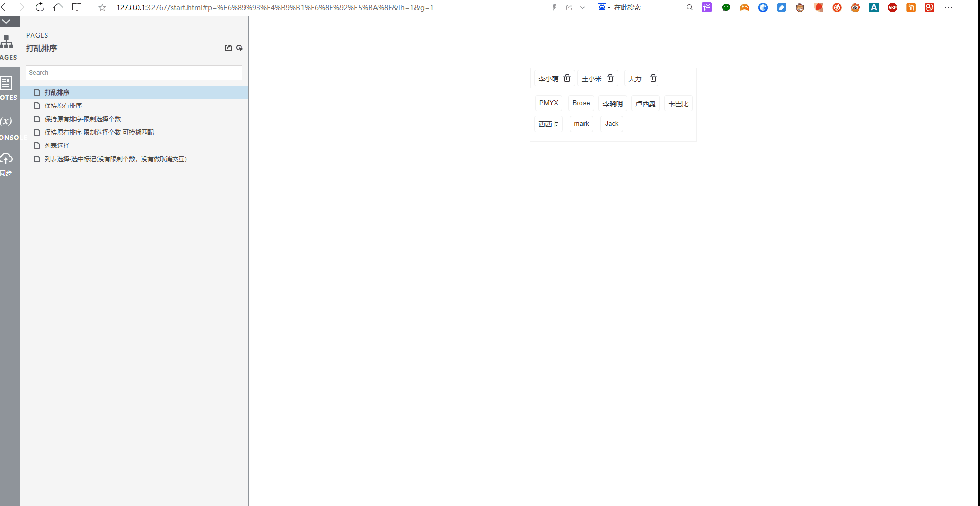Open the monkey face extension icon
The height and width of the screenshot is (506, 980).
tap(800, 7)
